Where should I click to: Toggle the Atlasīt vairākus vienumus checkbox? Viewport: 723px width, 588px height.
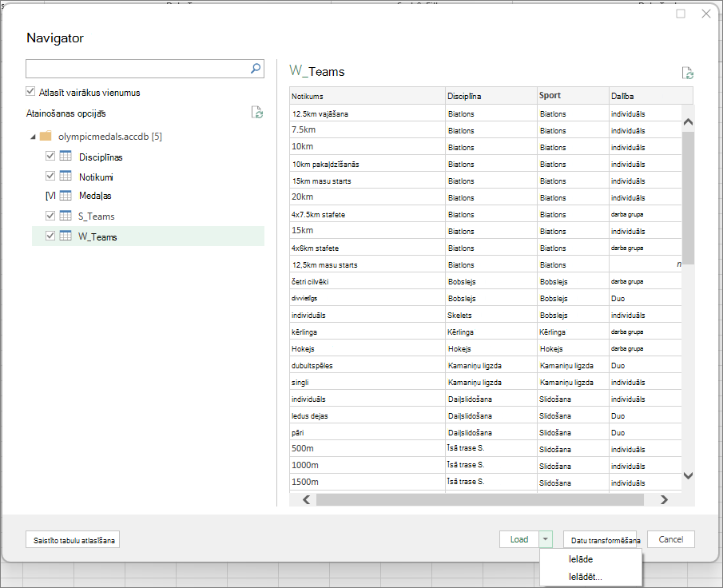pyautogui.click(x=30, y=91)
